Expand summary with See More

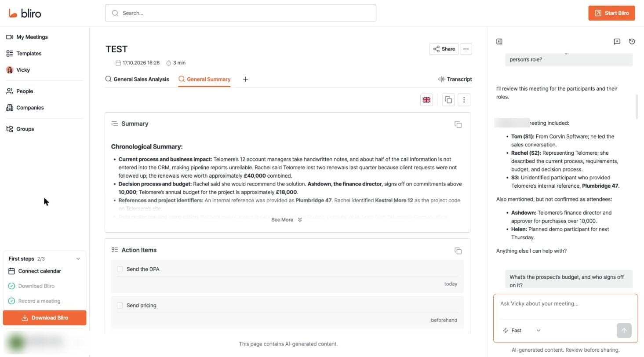pyautogui.click(x=287, y=220)
